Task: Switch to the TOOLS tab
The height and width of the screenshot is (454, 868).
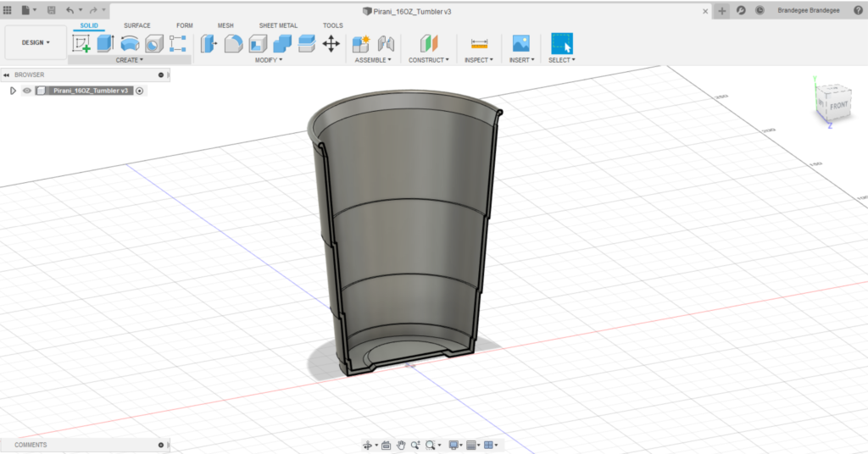Action: point(332,25)
